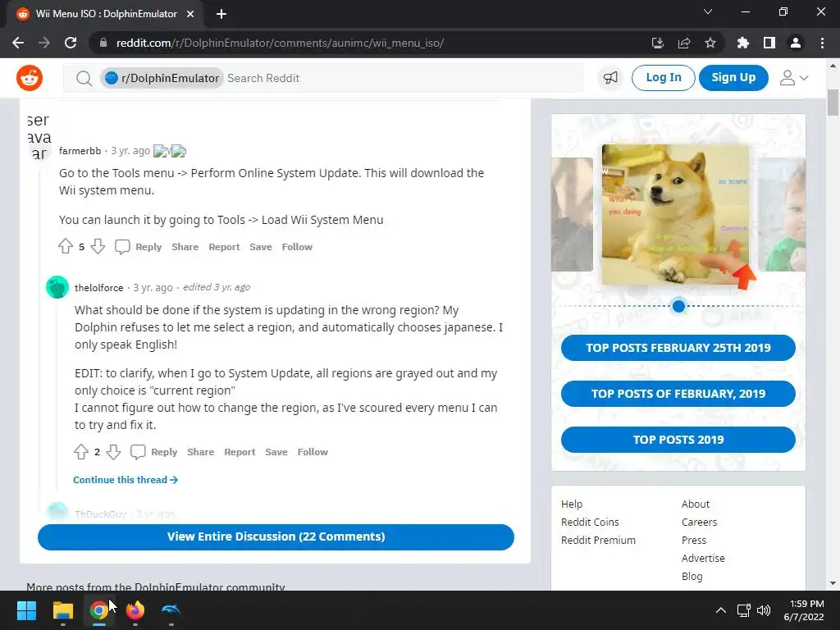Open Top Posts 2019
The height and width of the screenshot is (630, 840).
678,440
